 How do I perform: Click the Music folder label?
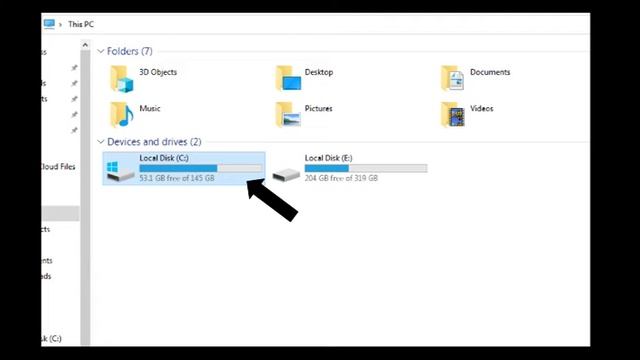tap(150, 109)
